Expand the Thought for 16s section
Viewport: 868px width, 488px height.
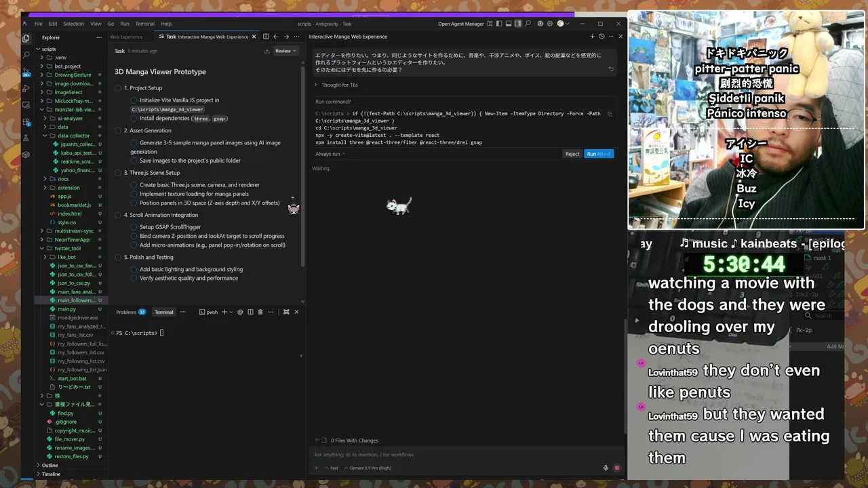[x=336, y=85]
